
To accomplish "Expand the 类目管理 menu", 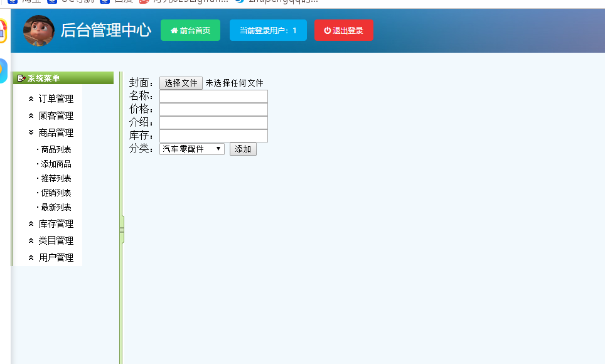I will point(56,241).
